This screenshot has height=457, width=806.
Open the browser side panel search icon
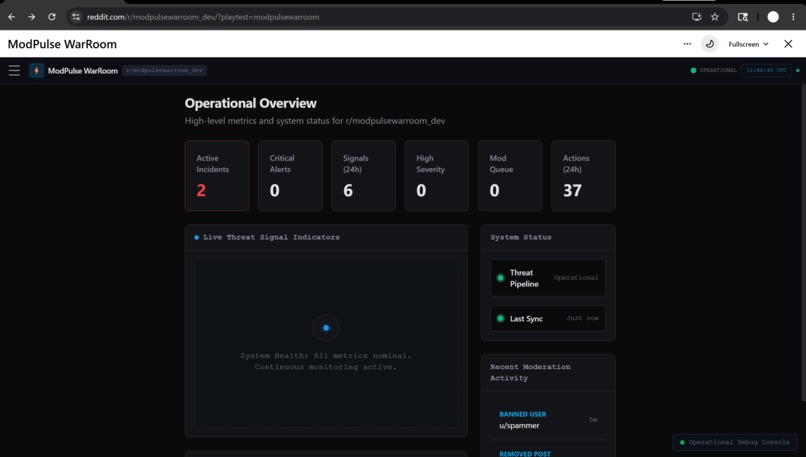[743, 17]
